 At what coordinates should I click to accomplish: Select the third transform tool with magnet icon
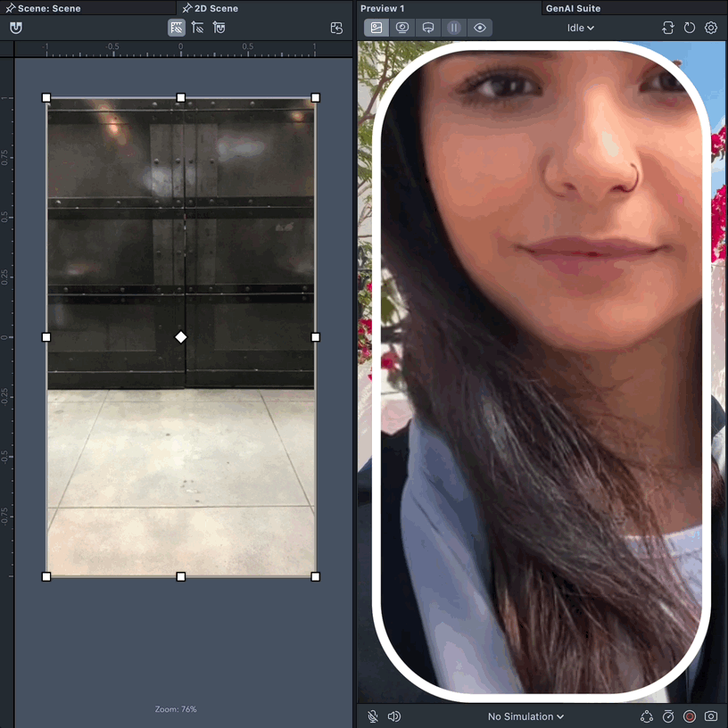(219, 28)
